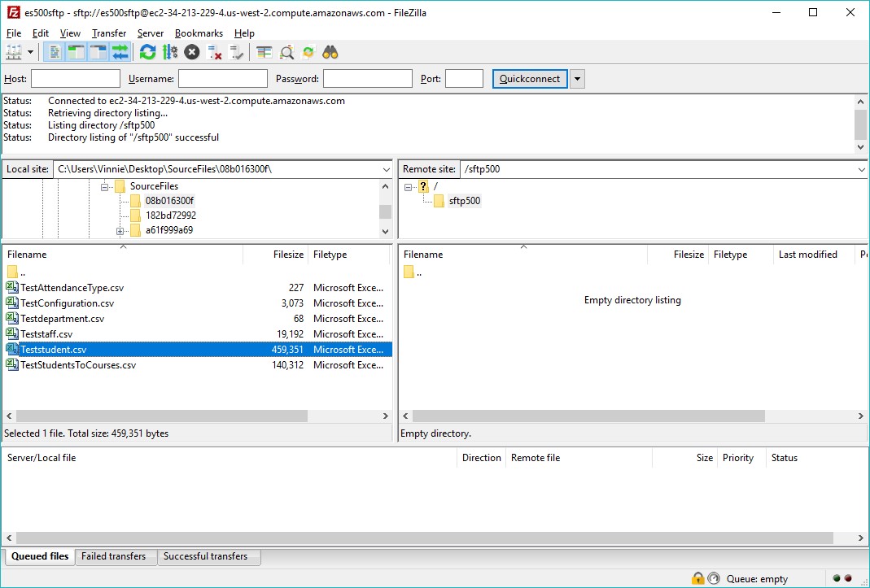Viewport: 870px width, 588px height.
Task: Switch to the Queued files tab
Action: click(40, 556)
